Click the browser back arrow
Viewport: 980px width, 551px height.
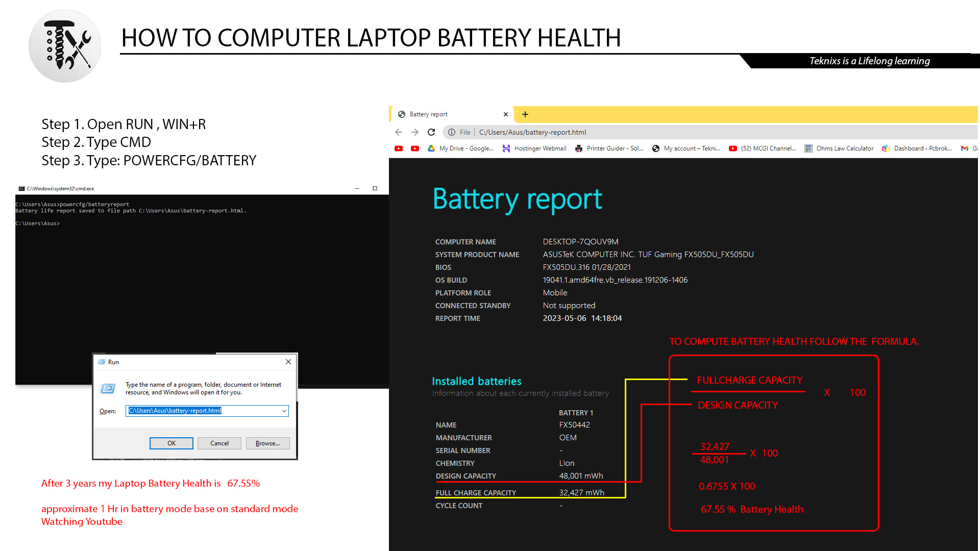[399, 132]
